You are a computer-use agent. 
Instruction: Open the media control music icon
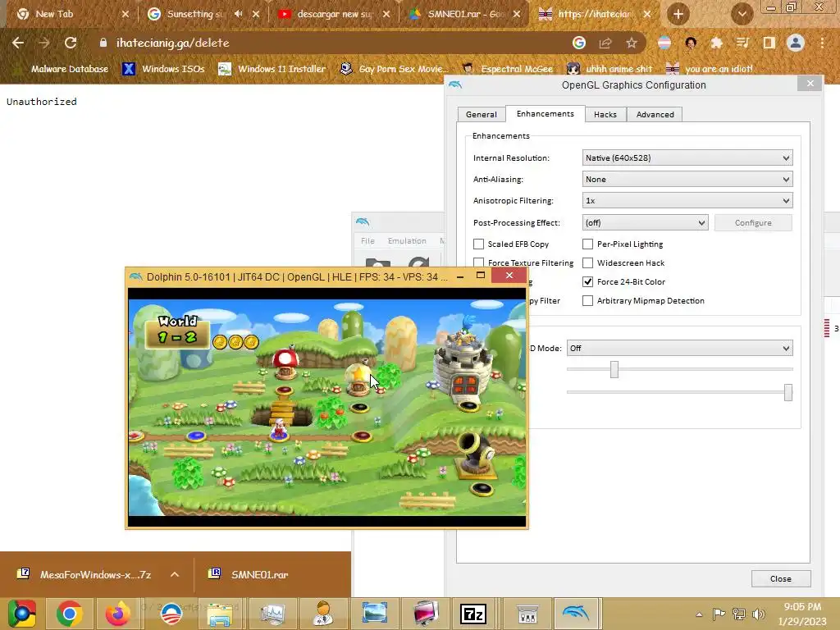742,43
